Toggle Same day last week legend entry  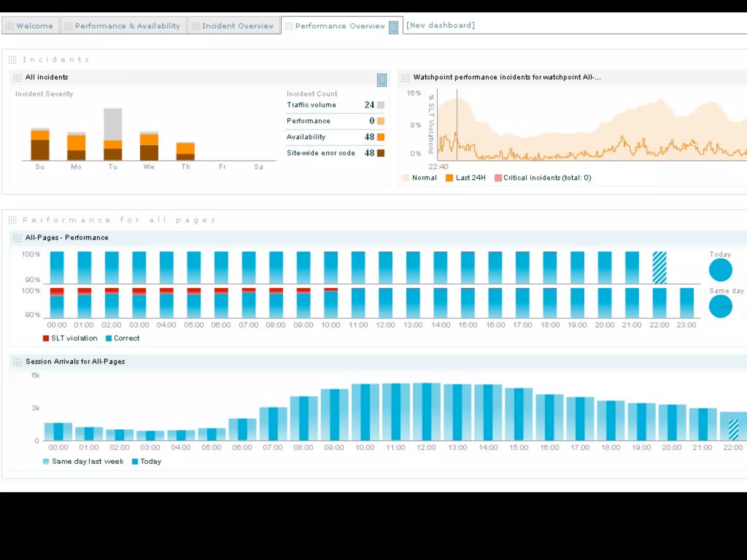(x=84, y=462)
